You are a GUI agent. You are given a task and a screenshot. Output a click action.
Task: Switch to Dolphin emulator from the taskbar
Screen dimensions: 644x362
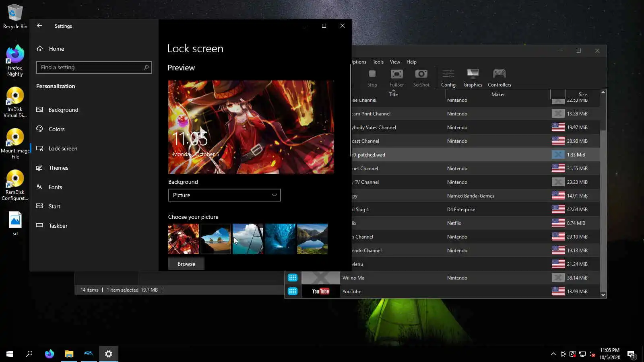click(x=89, y=354)
